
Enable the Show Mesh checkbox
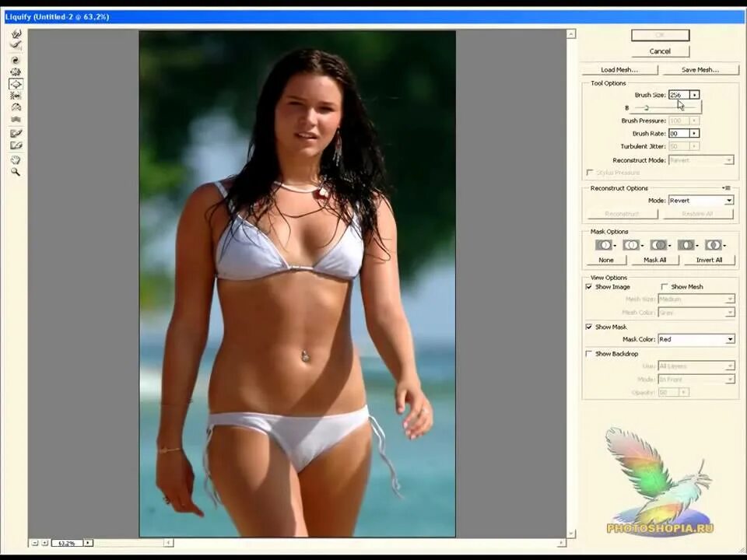click(x=665, y=287)
